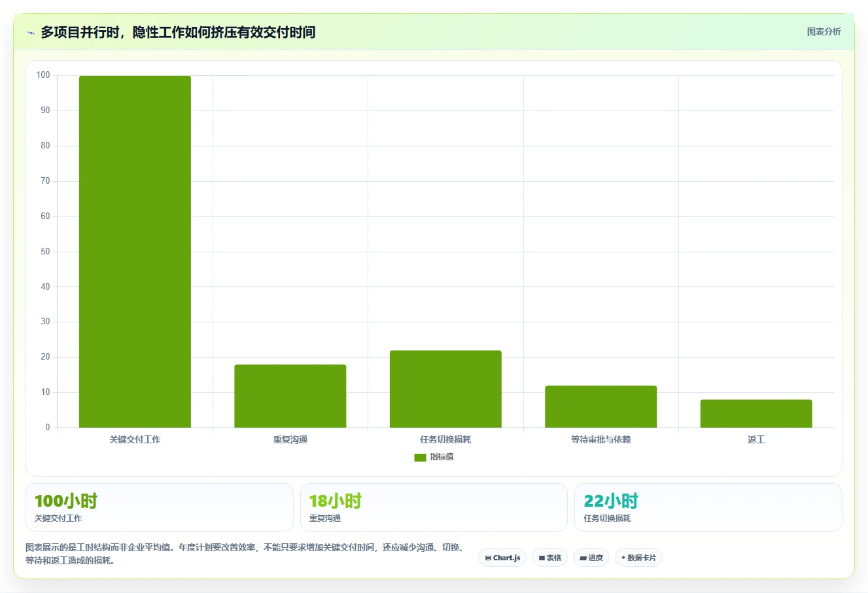Click the 重复沟通 bar in the chart
This screenshot has width=868, height=593.
[x=290, y=396]
